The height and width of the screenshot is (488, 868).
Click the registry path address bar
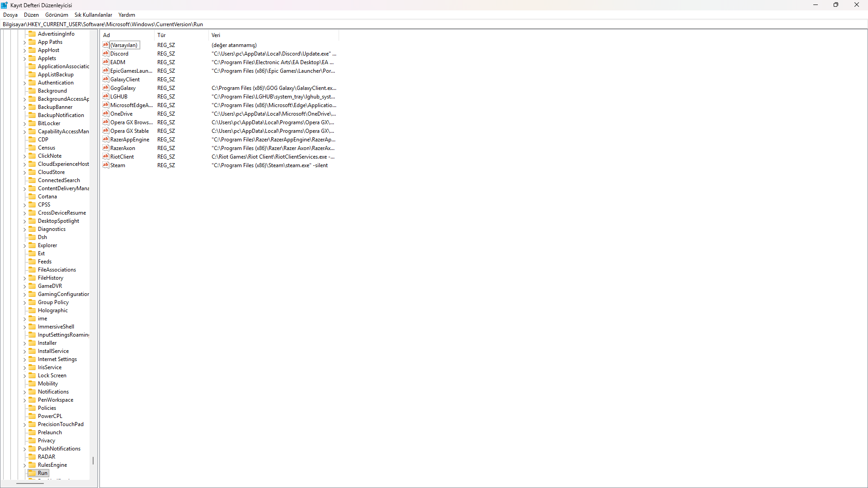click(434, 24)
